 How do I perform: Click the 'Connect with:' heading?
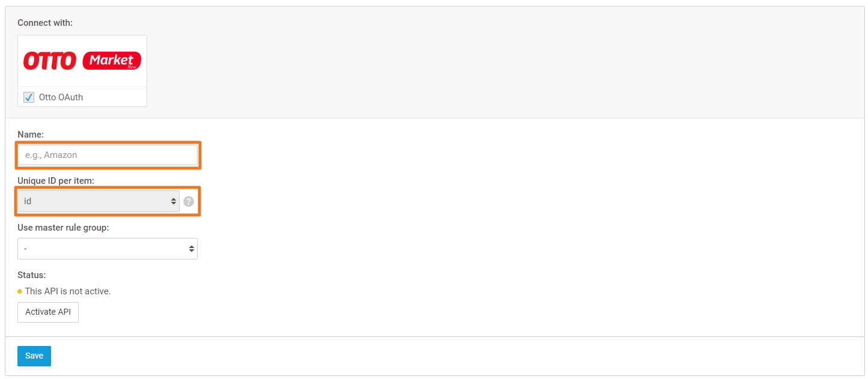pyautogui.click(x=45, y=23)
